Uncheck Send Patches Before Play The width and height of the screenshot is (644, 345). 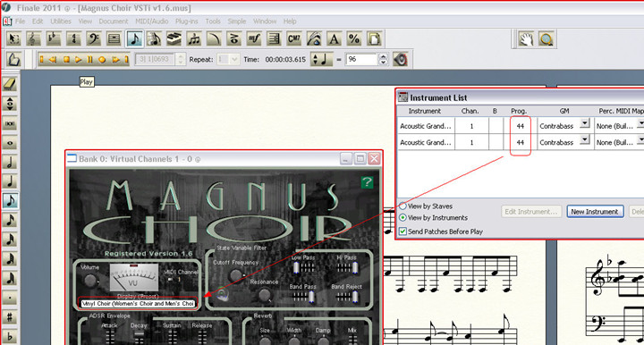click(x=402, y=231)
